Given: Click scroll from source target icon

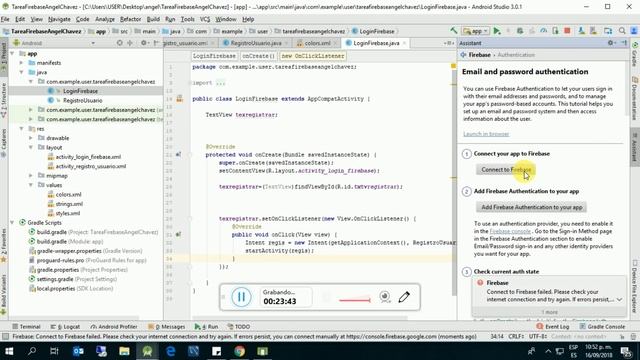Looking at the screenshot, I should click(120, 43).
